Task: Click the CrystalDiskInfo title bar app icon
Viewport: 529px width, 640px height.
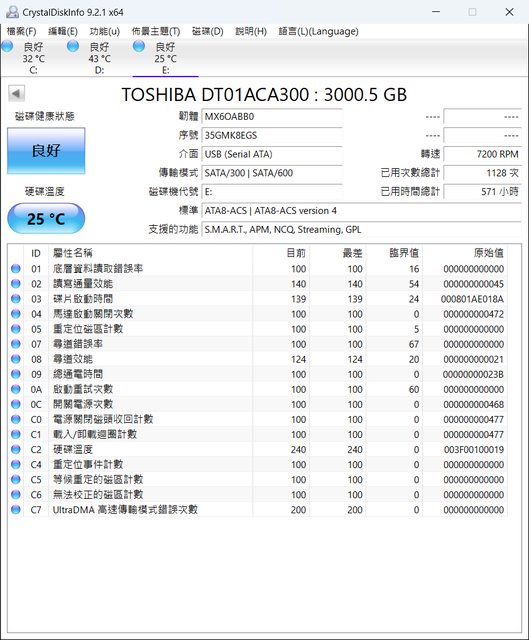Action: pyautogui.click(x=12, y=12)
